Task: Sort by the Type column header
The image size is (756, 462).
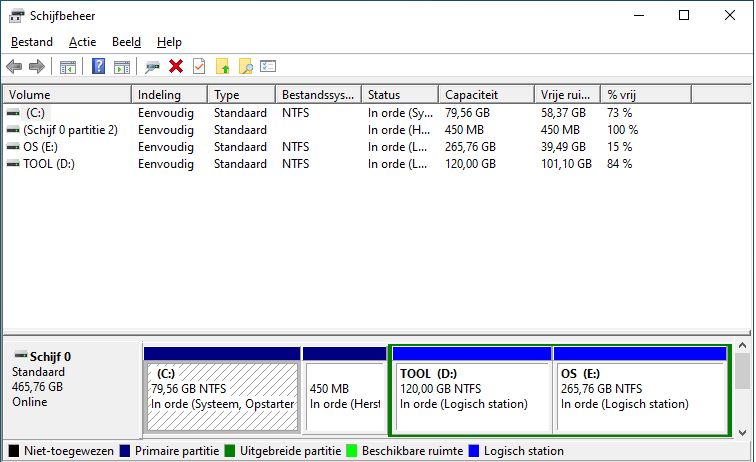Action: [242, 95]
